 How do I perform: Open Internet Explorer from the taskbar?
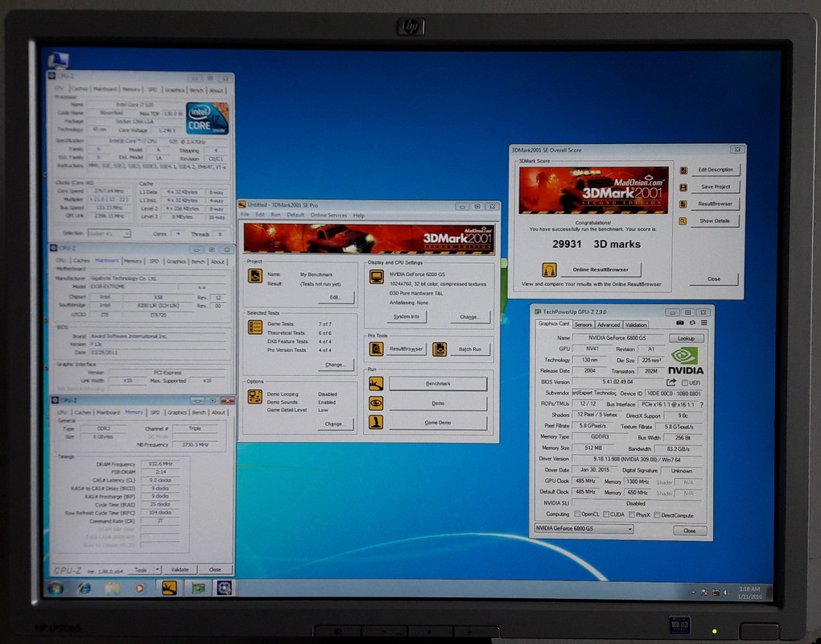click(x=84, y=588)
